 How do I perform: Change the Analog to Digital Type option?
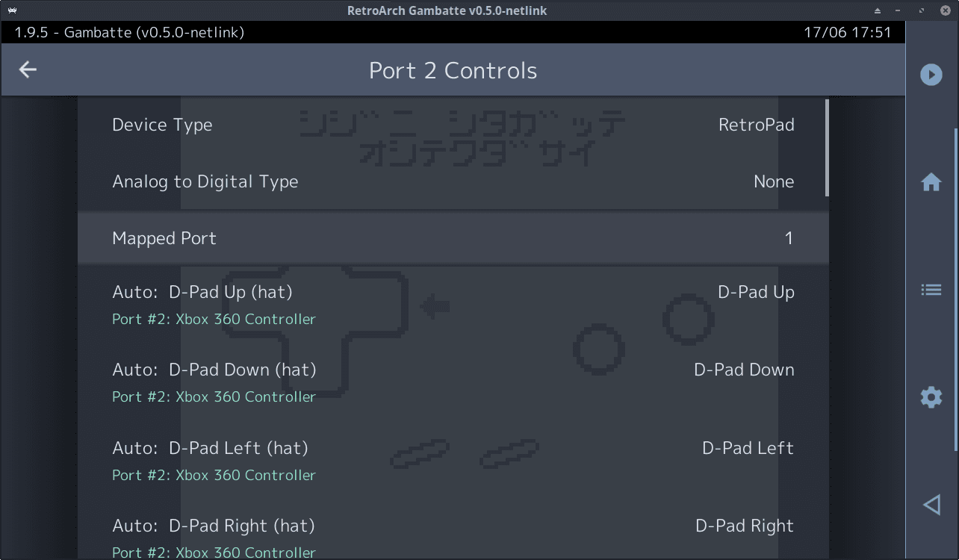[453, 181]
